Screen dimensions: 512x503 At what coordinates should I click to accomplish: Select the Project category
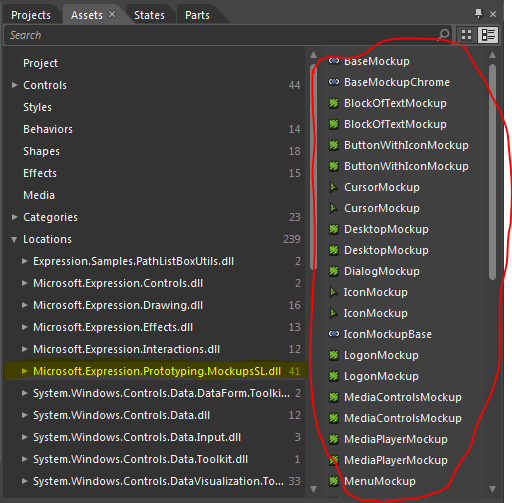click(40, 63)
